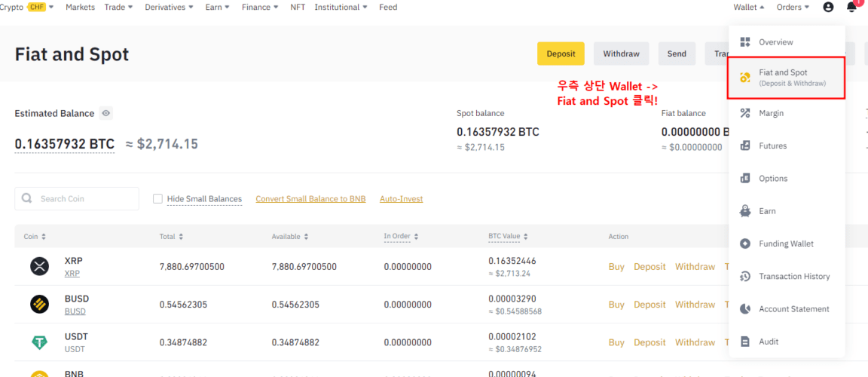Click Withdraw in the XRP row
This screenshot has width=868, height=377.
pos(695,267)
